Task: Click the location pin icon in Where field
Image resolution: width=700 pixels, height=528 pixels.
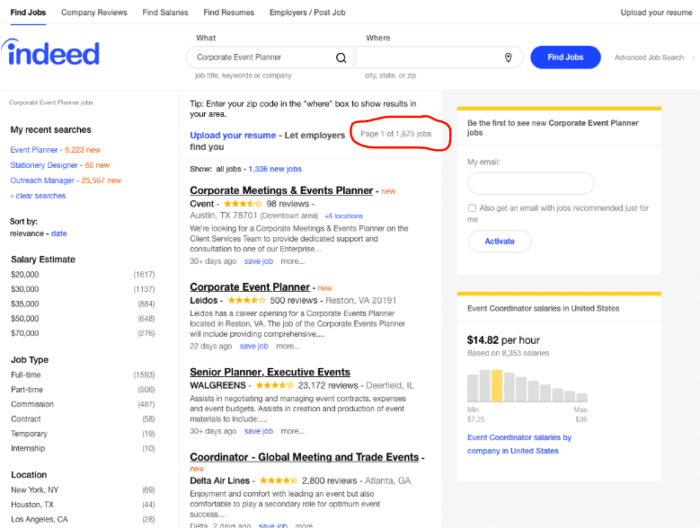Action: [x=508, y=58]
